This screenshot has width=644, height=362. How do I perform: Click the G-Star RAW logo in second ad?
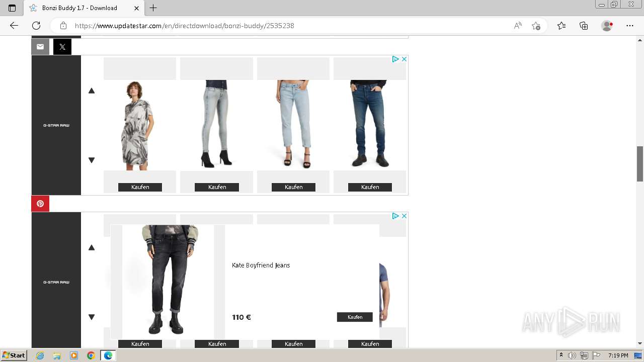(56, 282)
